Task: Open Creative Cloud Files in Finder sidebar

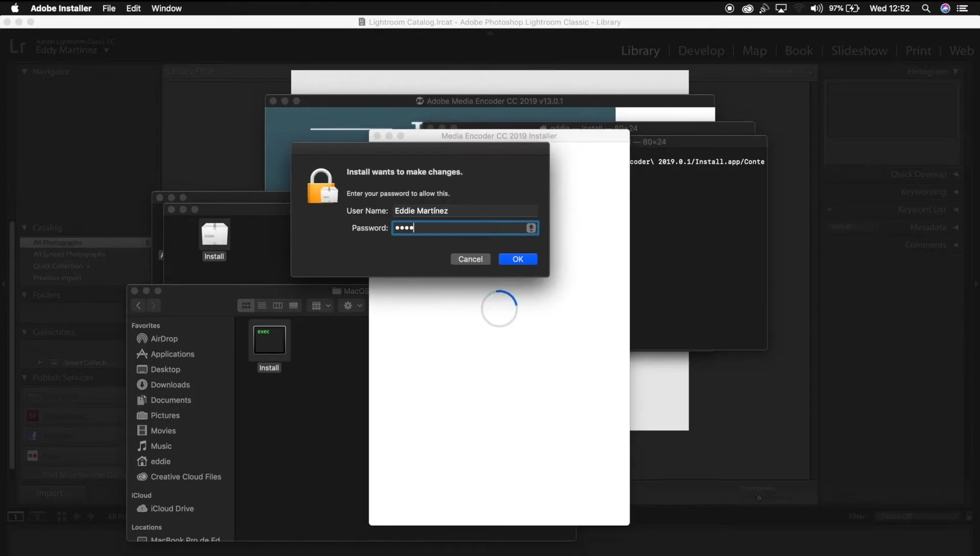Action: click(179, 476)
